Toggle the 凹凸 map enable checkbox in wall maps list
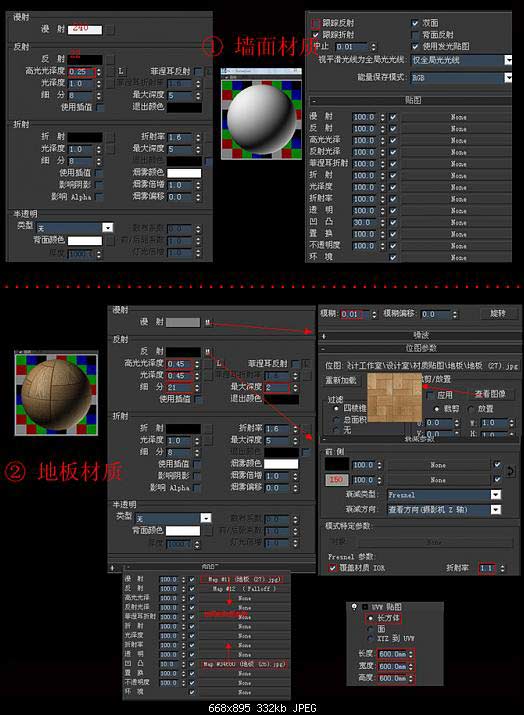This screenshot has height=715, width=524. pyautogui.click(x=393, y=223)
